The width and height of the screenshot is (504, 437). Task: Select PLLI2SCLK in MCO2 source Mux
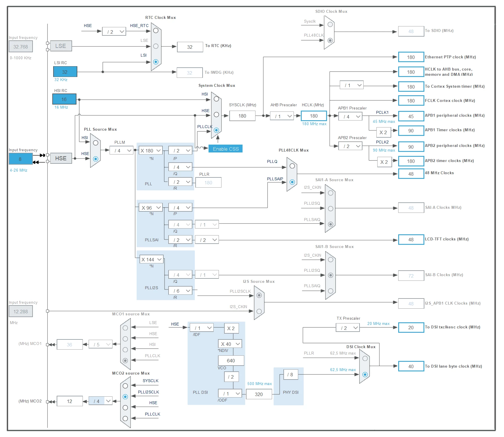pyautogui.click(x=125, y=397)
